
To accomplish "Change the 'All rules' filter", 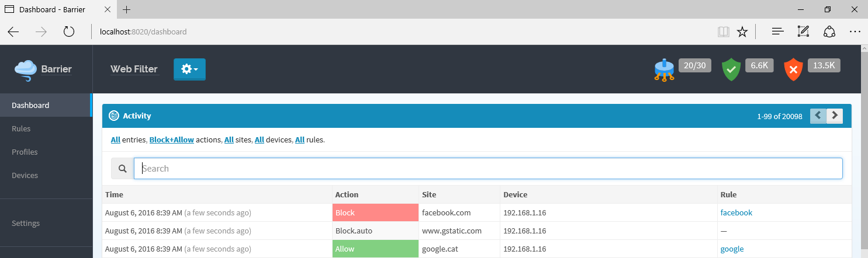I will tap(300, 140).
